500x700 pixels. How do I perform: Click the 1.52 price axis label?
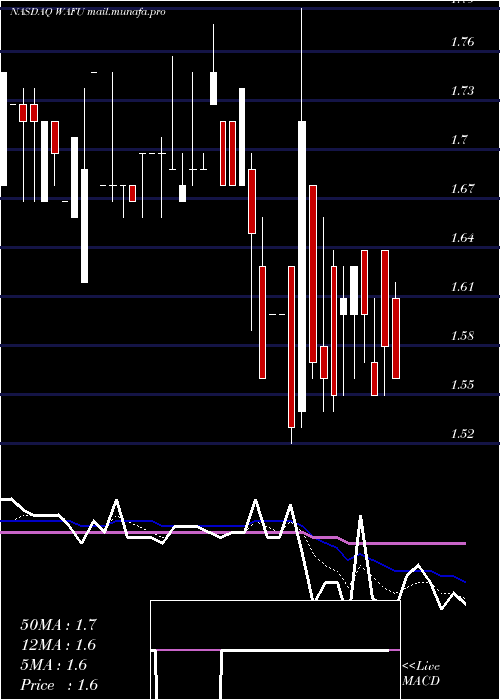point(462,433)
